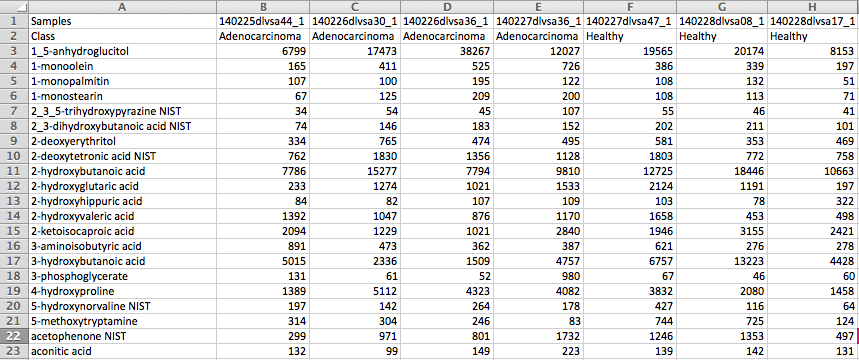
Task: Select the highlighted row 22 header
Action: pos(14,336)
